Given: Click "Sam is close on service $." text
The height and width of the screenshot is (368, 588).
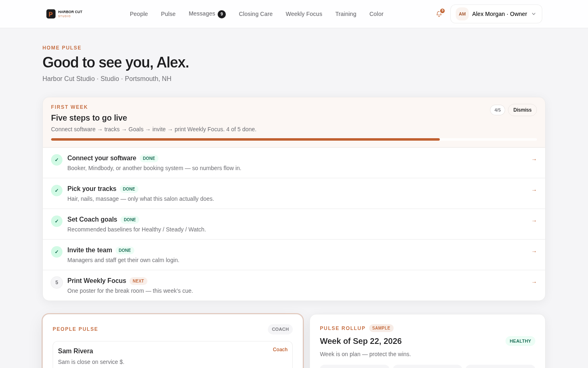Looking at the screenshot, I should click(91, 362).
